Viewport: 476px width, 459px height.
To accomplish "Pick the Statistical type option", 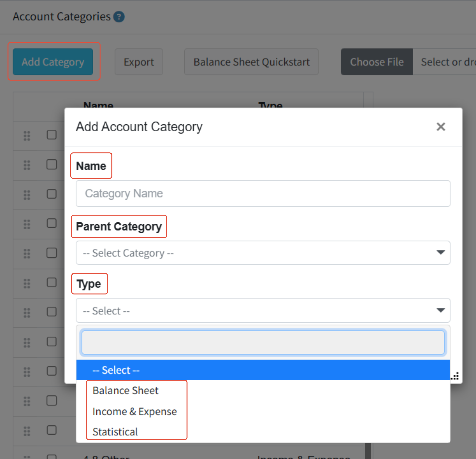I will [x=115, y=432].
